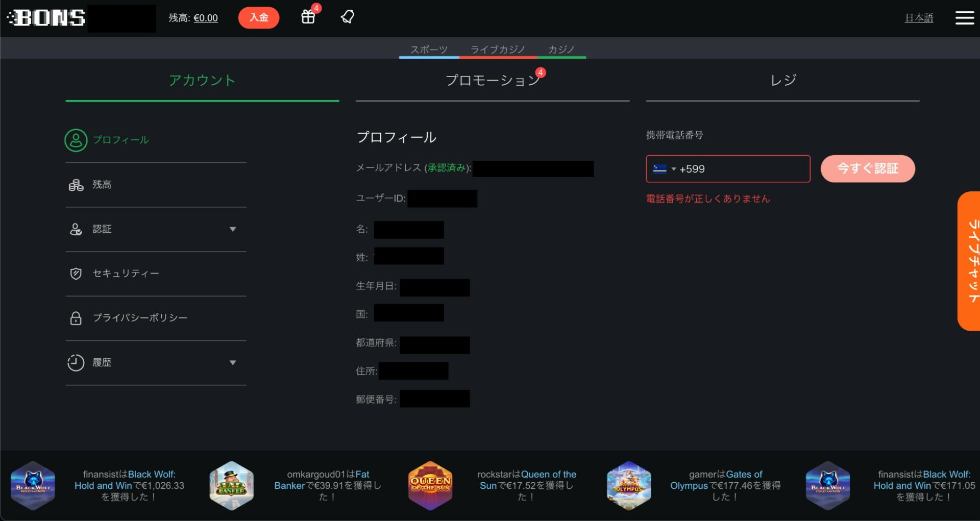The image size is (980, 521).
Task: Click the history clock icon
Action: 76,362
